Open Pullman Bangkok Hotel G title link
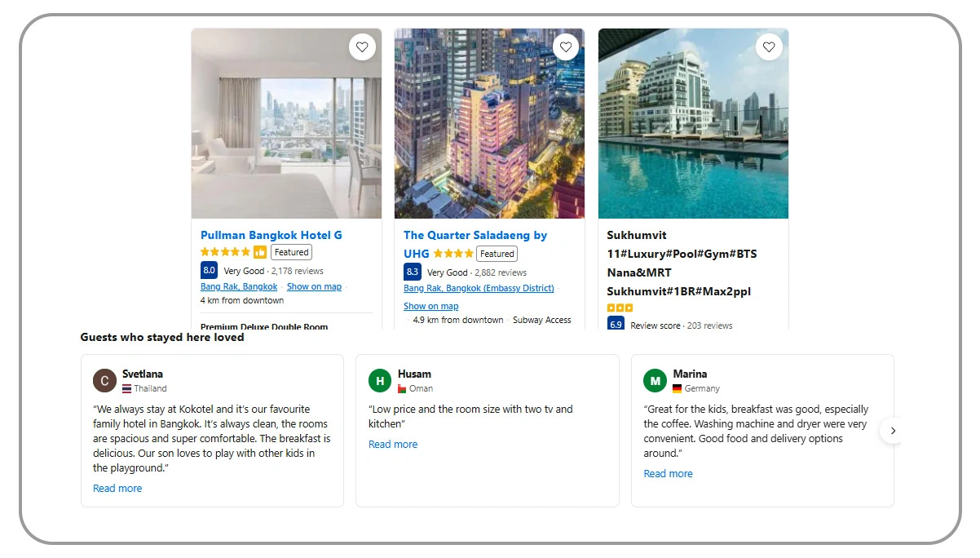 (271, 235)
